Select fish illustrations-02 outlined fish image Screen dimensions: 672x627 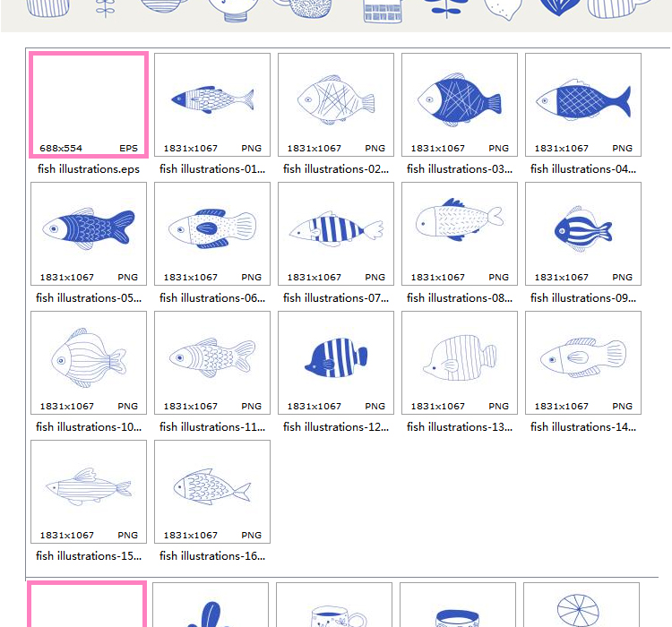(336, 105)
